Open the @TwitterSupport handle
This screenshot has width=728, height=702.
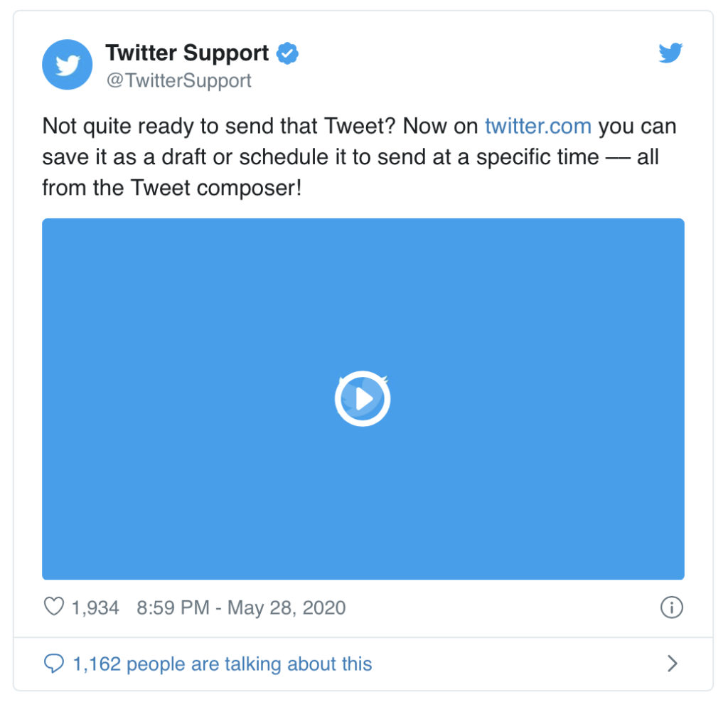179,80
